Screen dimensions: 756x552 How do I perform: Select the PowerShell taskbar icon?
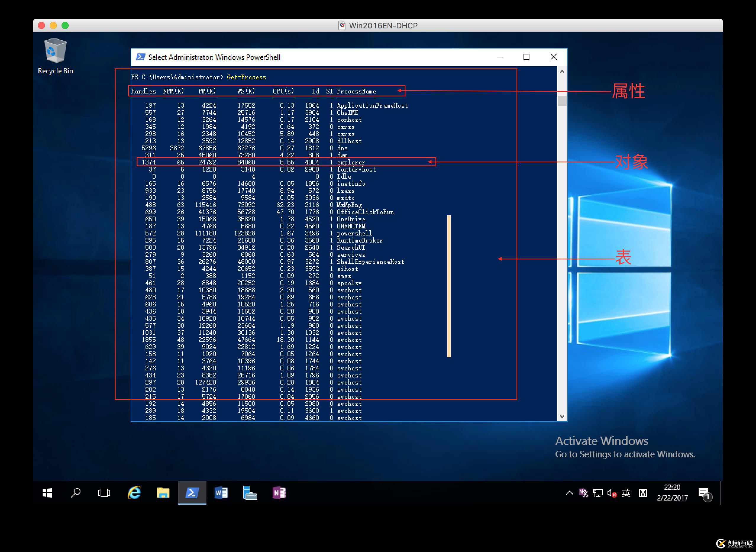(192, 493)
